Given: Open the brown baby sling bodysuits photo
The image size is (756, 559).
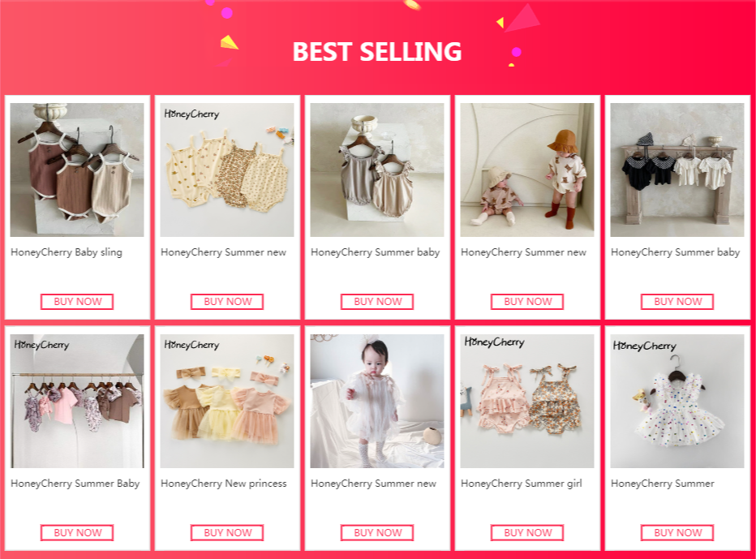Looking at the screenshot, I should pyautogui.click(x=77, y=170).
